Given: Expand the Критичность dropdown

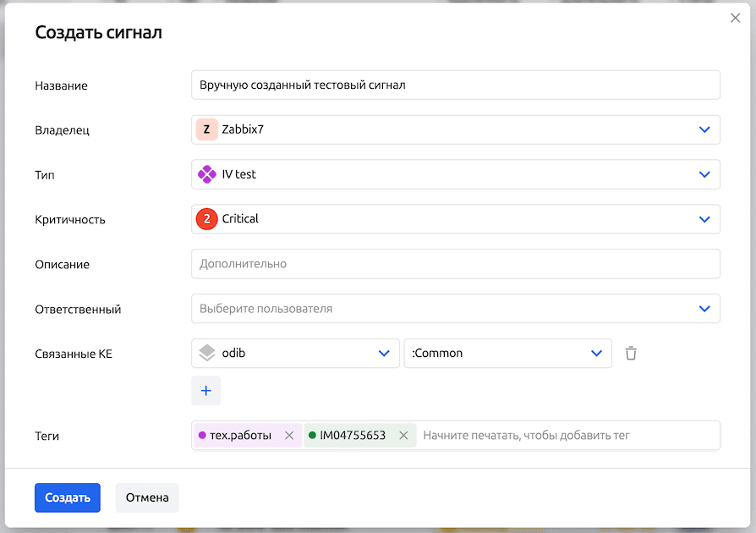Looking at the screenshot, I should (x=704, y=219).
